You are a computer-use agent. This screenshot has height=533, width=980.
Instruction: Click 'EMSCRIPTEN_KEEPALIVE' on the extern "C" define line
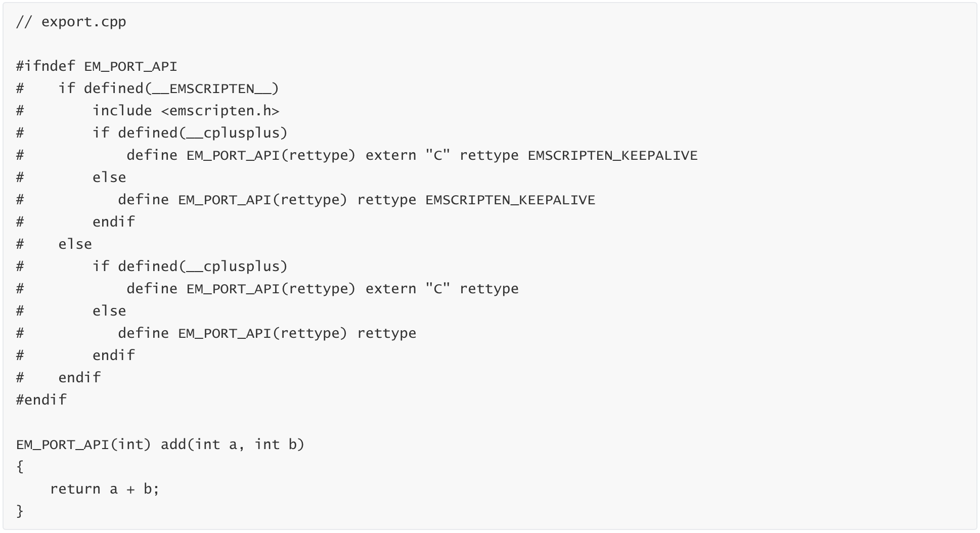click(612, 155)
